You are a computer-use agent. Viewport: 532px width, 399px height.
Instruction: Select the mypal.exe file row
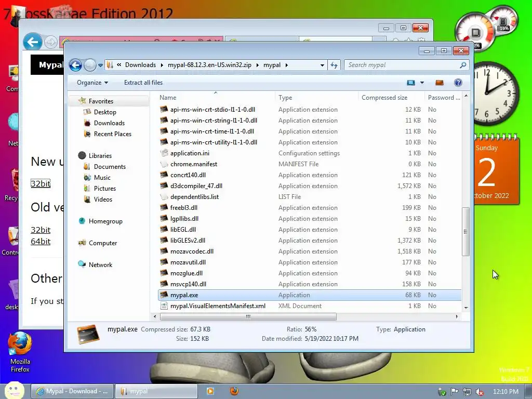(310, 295)
